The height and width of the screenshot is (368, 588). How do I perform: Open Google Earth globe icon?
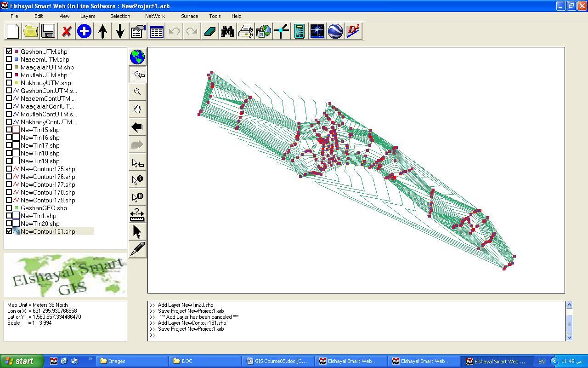click(x=335, y=31)
